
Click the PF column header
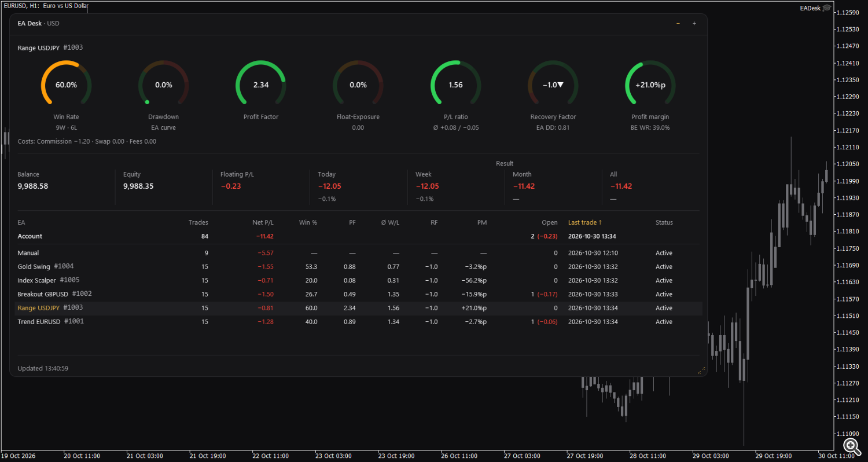(352, 222)
